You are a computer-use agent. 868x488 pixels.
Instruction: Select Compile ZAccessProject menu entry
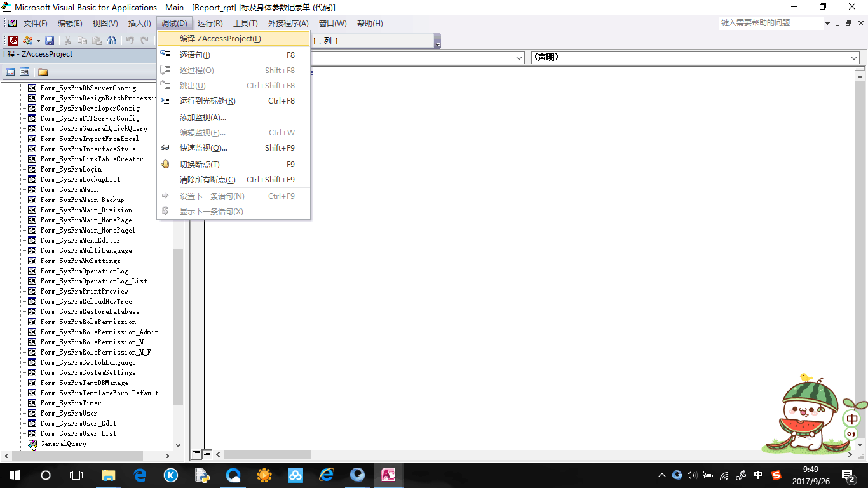point(233,39)
